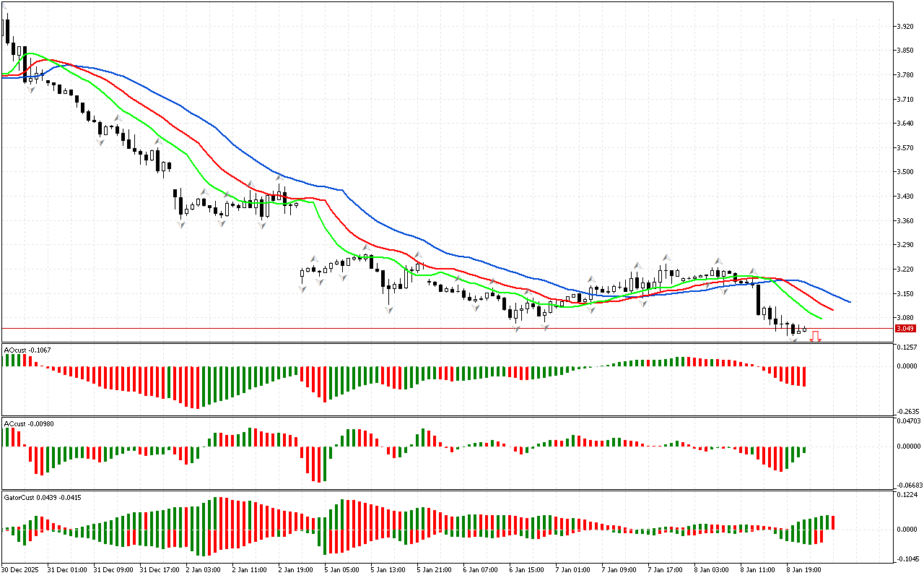The width and height of the screenshot is (924, 578).
Task: Click the red Alligator teeth line end
Action: tap(832, 309)
